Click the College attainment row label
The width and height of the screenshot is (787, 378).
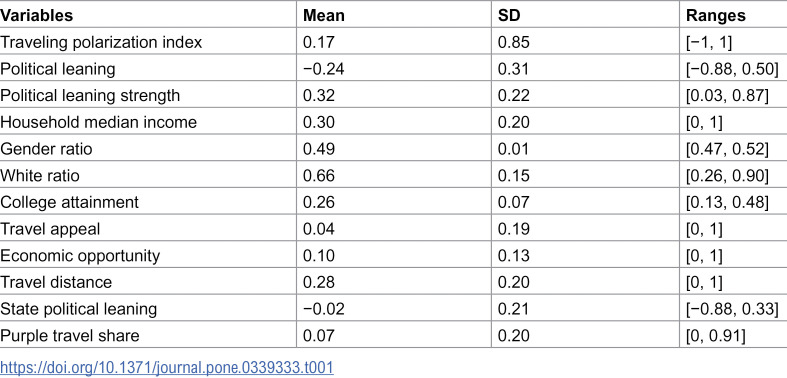tap(69, 202)
